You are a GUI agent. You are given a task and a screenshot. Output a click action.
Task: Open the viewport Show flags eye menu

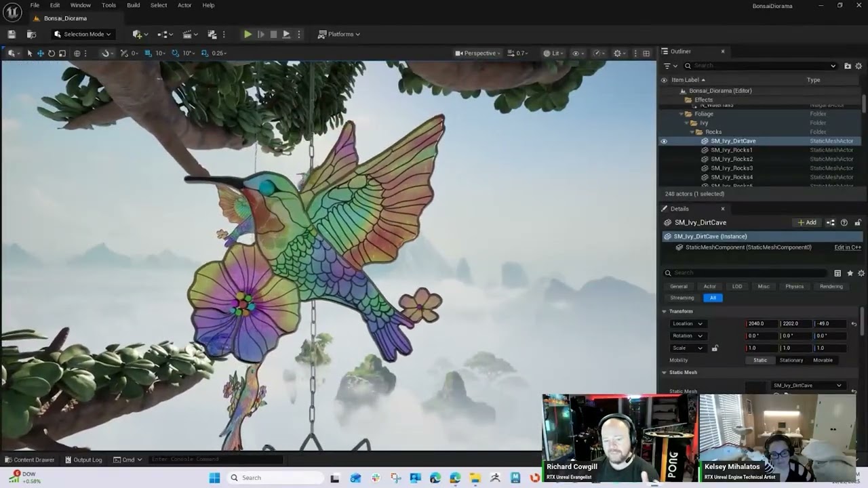(x=578, y=53)
